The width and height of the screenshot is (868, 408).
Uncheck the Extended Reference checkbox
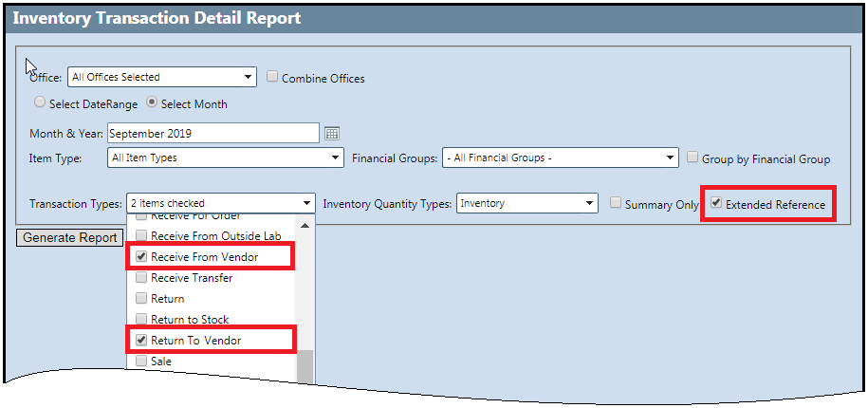click(x=716, y=204)
